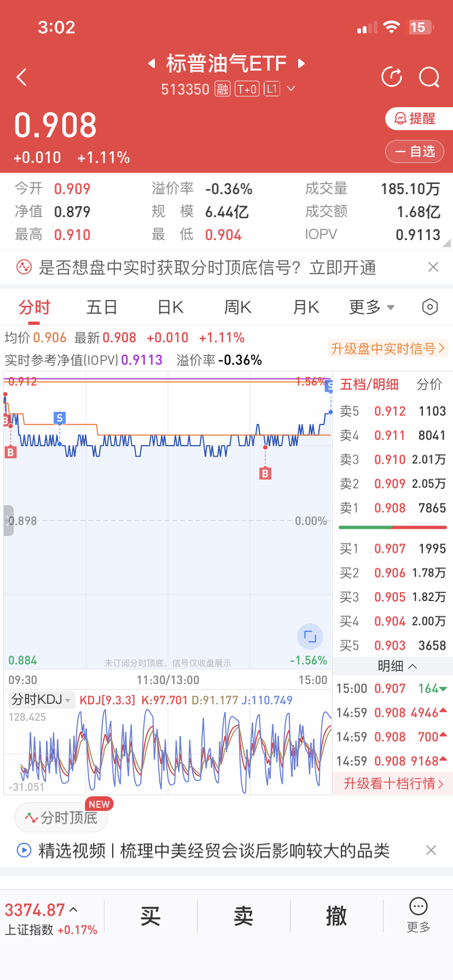Screen dimensions: 453x980
Task: Tap the 买5 0.903 order row
Action: pos(393,645)
